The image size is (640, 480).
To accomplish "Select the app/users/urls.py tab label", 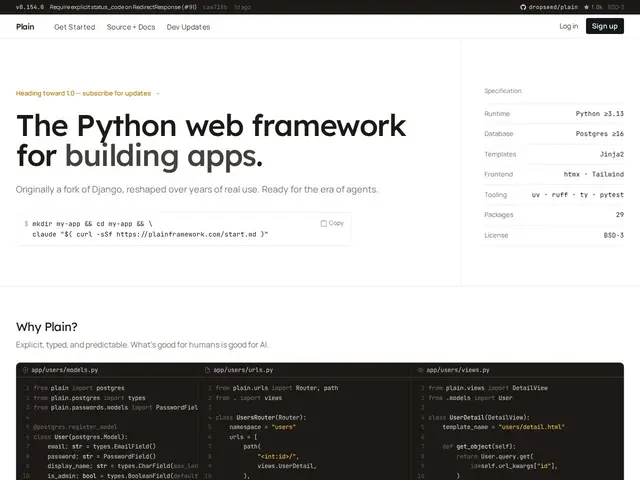I will click(x=243, y=370).
